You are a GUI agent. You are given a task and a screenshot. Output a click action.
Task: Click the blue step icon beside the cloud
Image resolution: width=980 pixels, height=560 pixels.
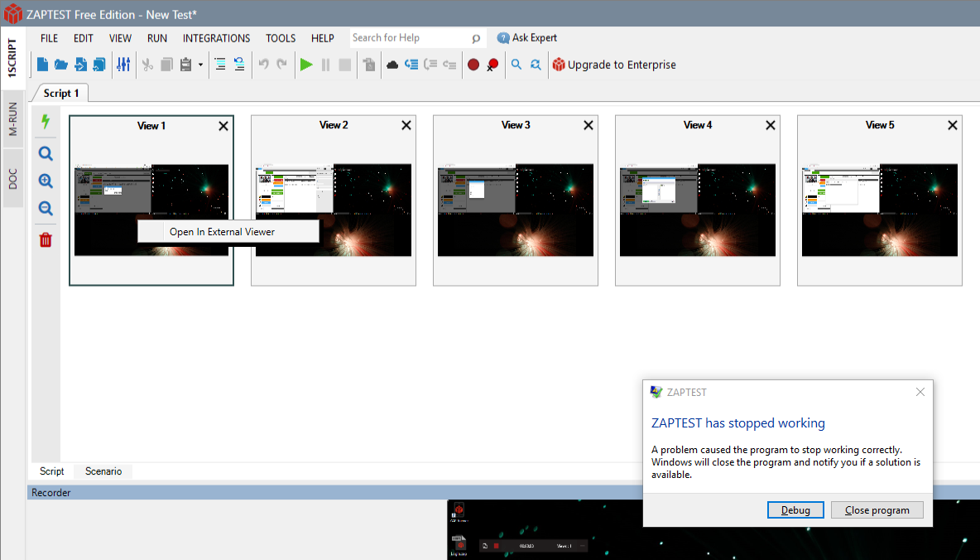coord(411,65)
